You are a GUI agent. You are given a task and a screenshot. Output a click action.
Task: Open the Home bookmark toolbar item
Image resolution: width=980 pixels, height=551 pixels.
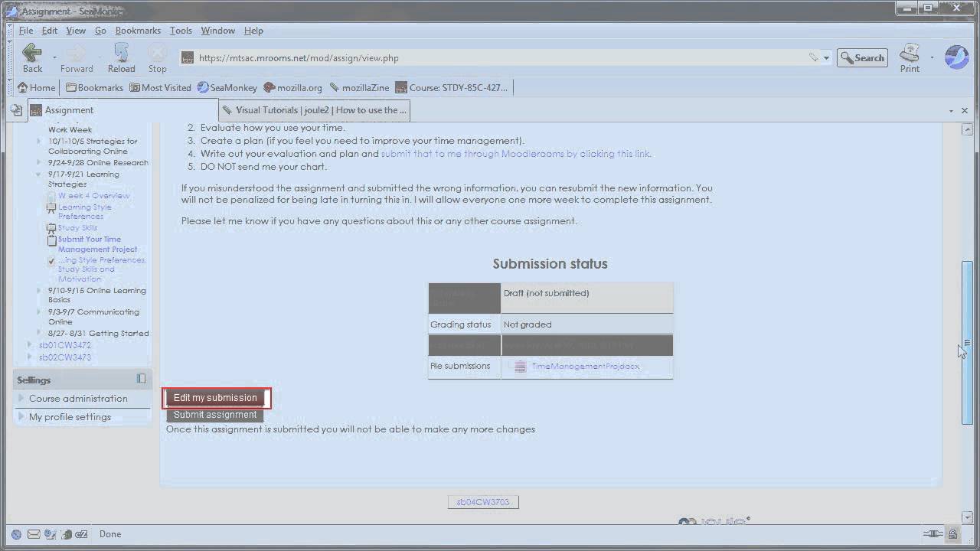tap(37, 87)
